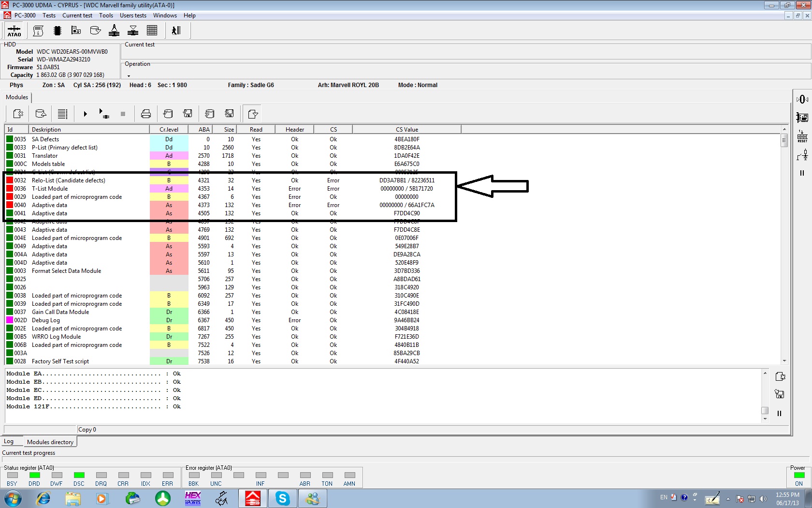Viewport: 812px width, 508px height.
Task: Click the RESET icon in the right sidebar
Action: click(x=802, y=136)
